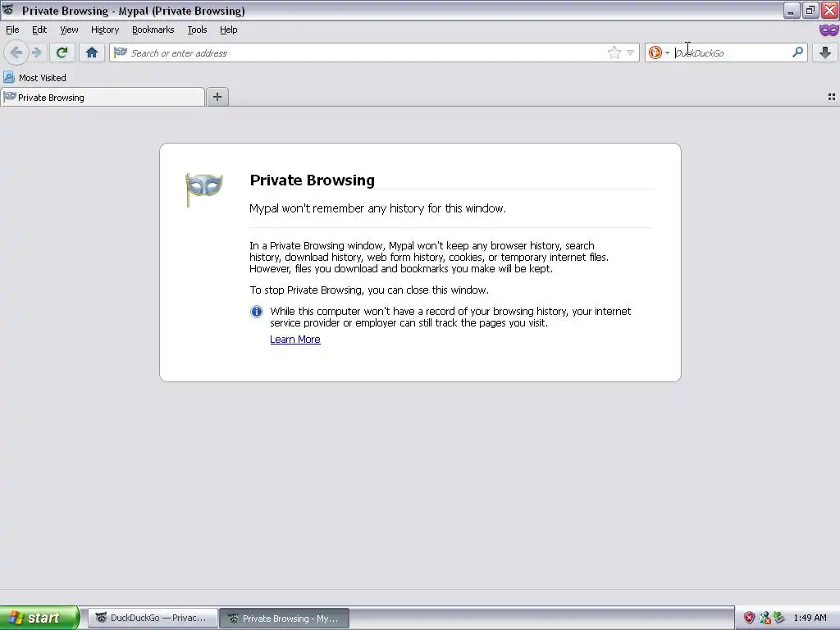Image resolution: width=840 pixels, height=630 pixels.
Task: Open the Help menu
Action: pyautogui.click(x=228, y=30)
